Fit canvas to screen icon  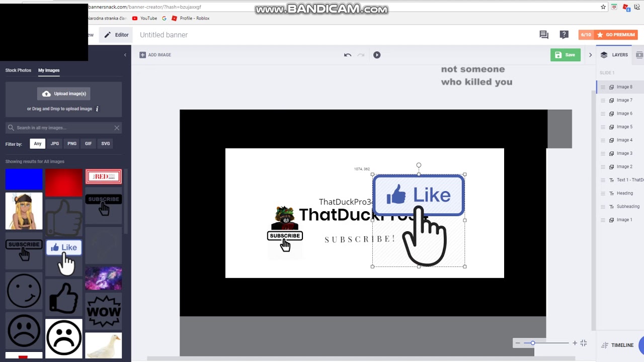[584, 343]
